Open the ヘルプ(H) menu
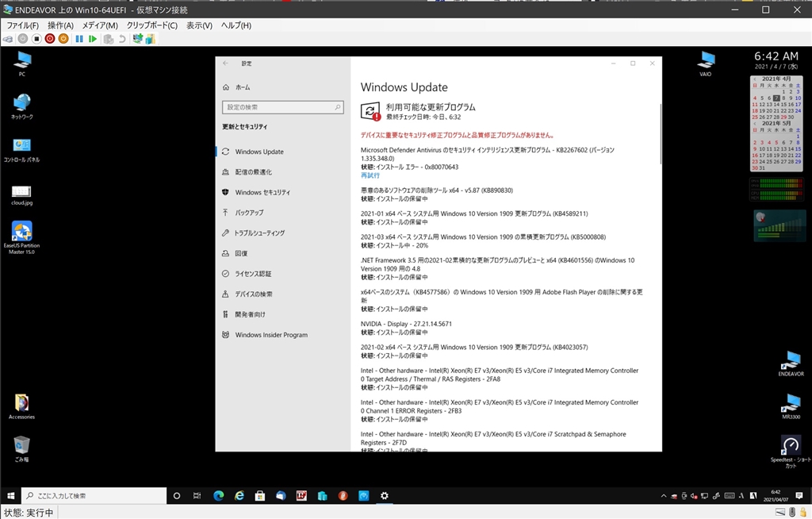This screenshot has width=812, height=519. [x=236, y=25]
